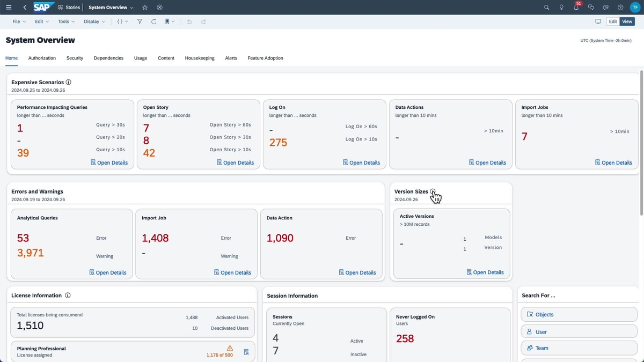
Task: Click the 275 Log On count
Action: click(278, 143)
